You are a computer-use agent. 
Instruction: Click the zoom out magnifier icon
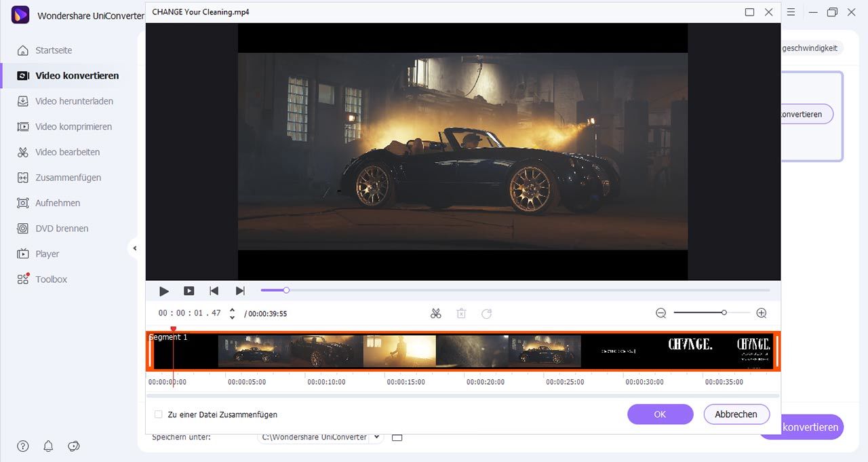[x=661, y=313]
